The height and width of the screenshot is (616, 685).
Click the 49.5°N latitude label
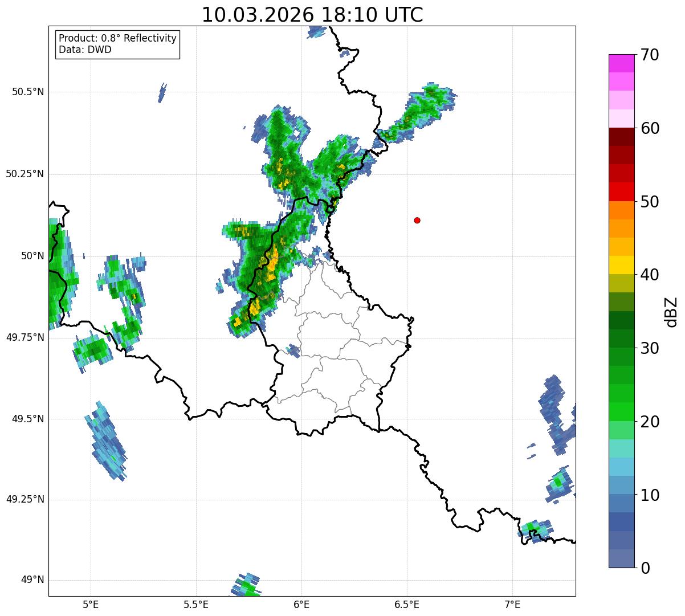coord(28,419)
